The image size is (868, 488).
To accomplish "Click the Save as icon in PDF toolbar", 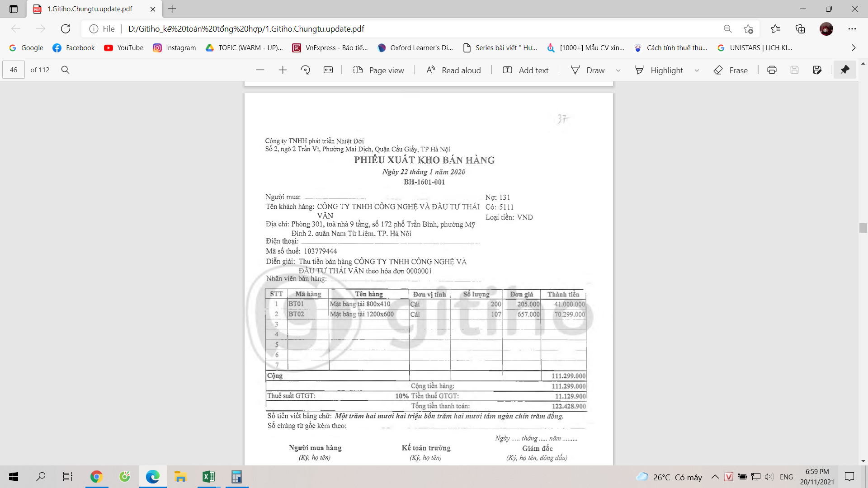I will 817,70.
